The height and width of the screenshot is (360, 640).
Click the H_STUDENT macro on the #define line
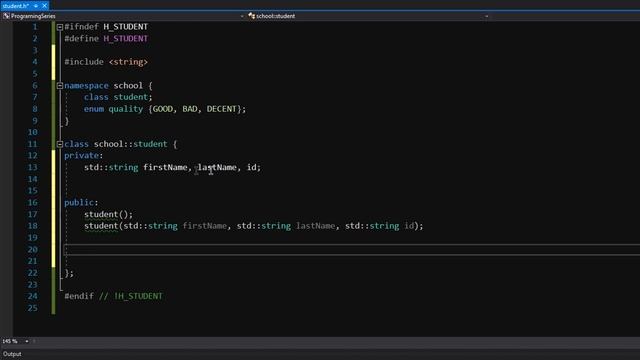[x=125, y=38]
